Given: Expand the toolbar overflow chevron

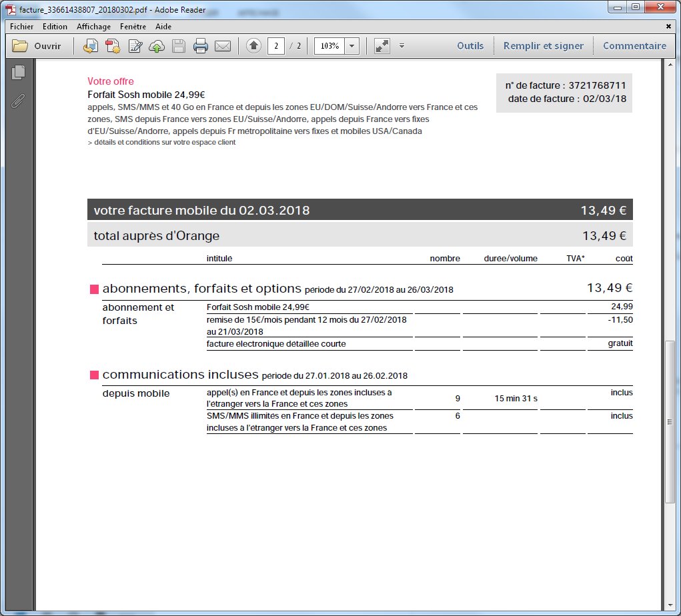Looking at the screenshot, I should click(x=401, y=47).
